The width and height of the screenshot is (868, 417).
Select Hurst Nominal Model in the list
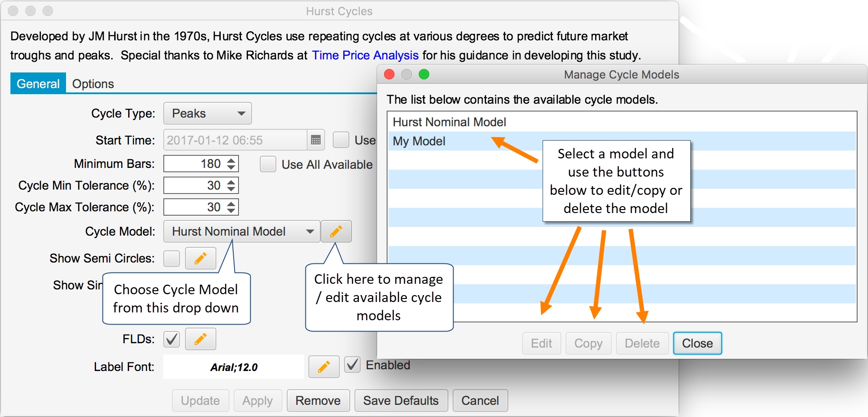[622, 122]
